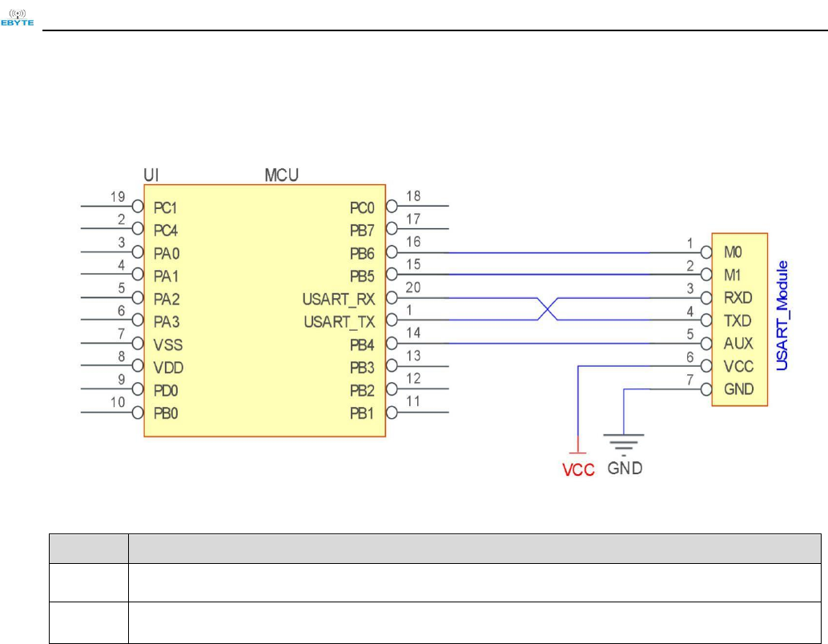Select the USART_Module connector block
Screen dimensions: 828x644
point(739,320)
